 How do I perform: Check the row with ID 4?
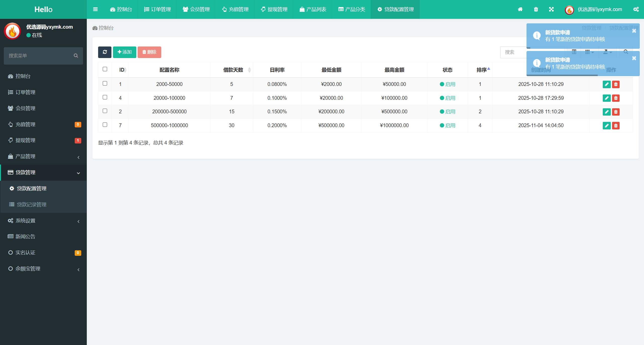click(x=105, y=97)
